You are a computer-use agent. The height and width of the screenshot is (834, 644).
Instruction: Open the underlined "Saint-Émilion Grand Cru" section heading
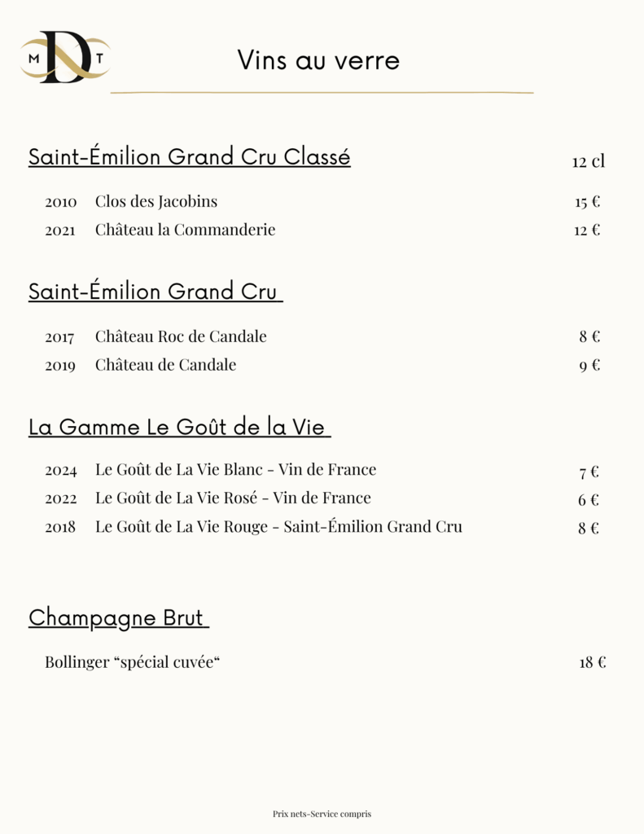(155, 292)
